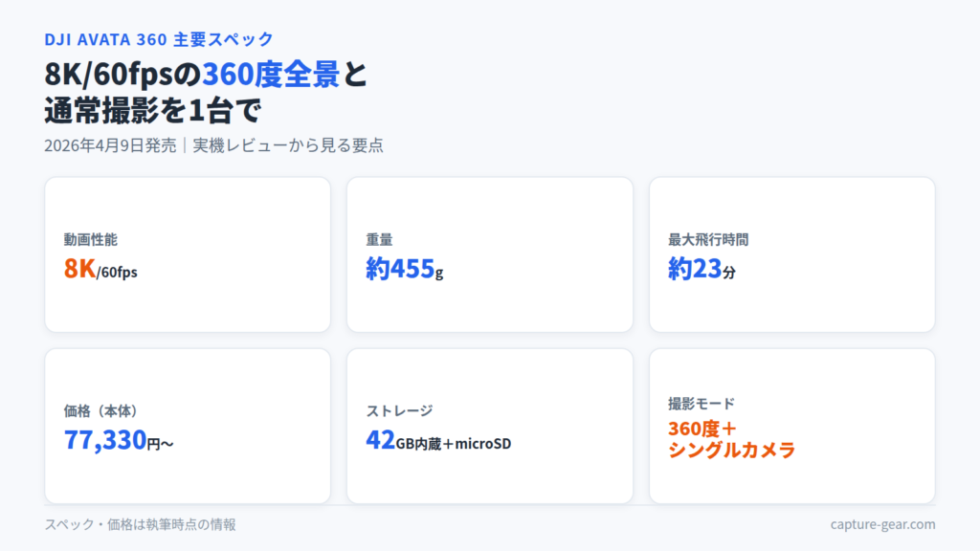Click the '最大飛行時間' label
Screen dimensions: 980x551
coord(708,239)
